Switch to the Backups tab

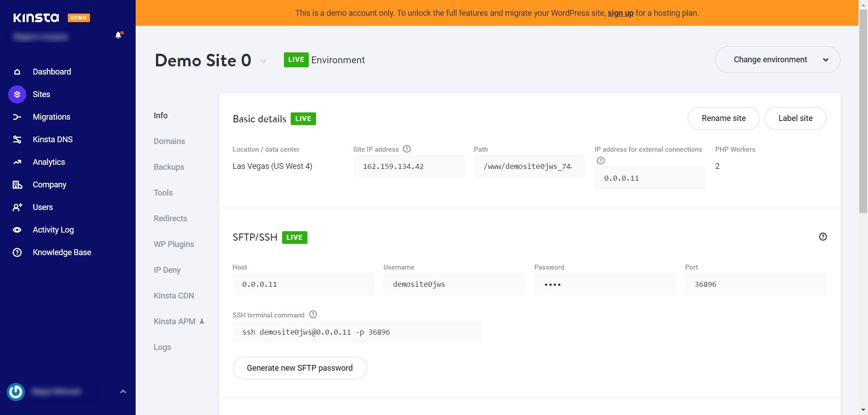169,167
